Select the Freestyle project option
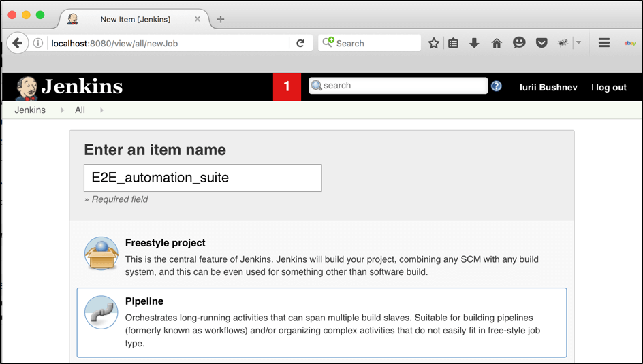 (321, 257)
